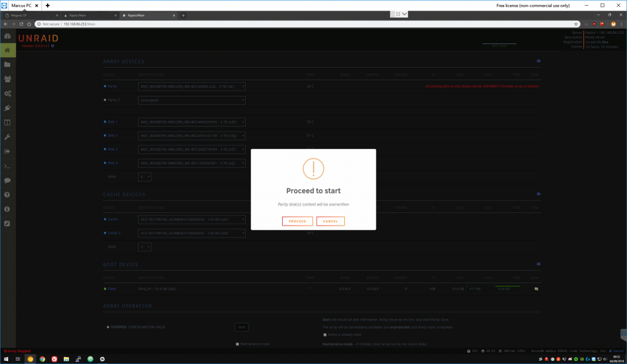Expand the TeamViewer toolbar chevron
Image resolution: width=627 pixels, height=364 pixels.
point(404,14)
